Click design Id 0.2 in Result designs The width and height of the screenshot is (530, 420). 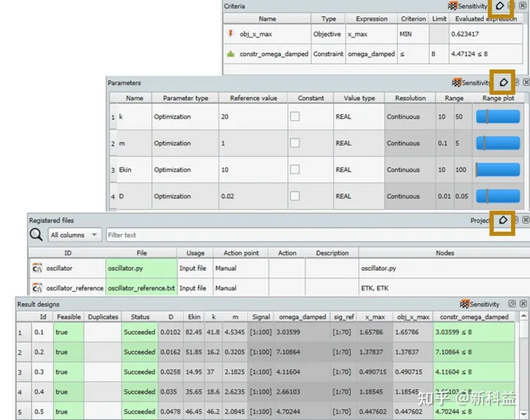[x=43, y=352]
